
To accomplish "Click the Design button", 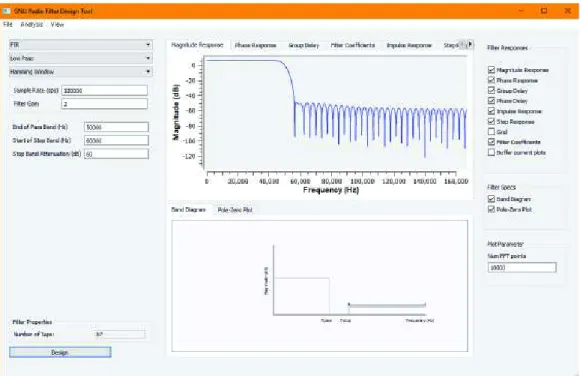I will [60, 352].
